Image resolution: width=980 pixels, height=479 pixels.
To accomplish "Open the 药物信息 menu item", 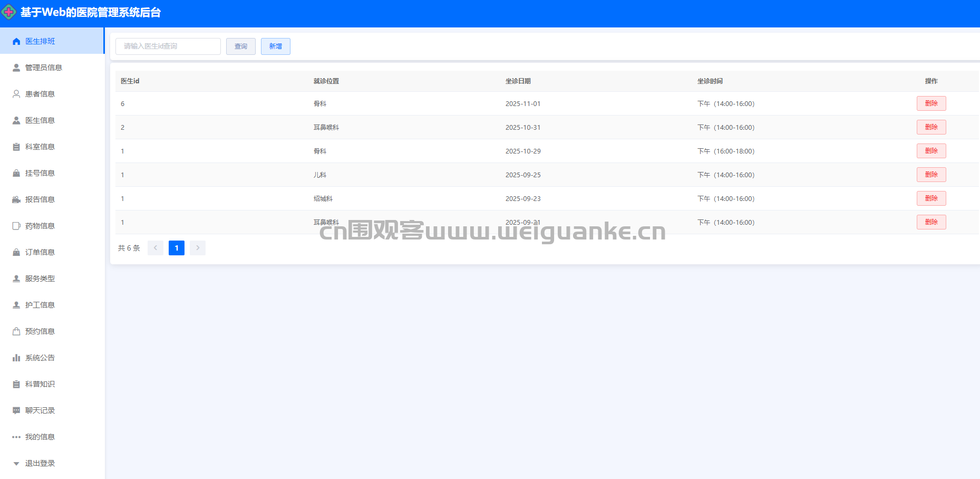I will pos(40,226).
